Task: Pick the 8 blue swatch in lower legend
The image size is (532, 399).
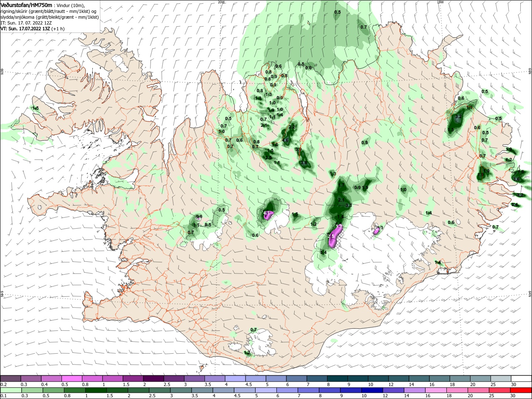Action: (x=329, y=390)
